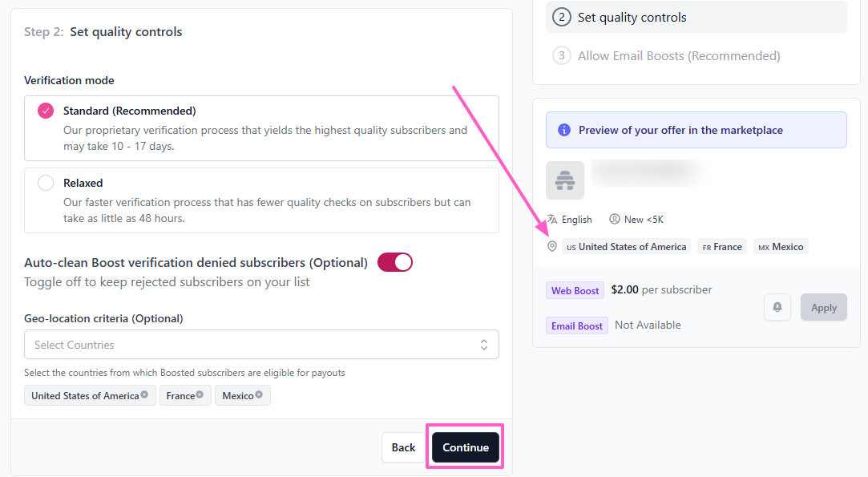Remove the France country chip
This screenshot has height=477, width=868.
200,394
